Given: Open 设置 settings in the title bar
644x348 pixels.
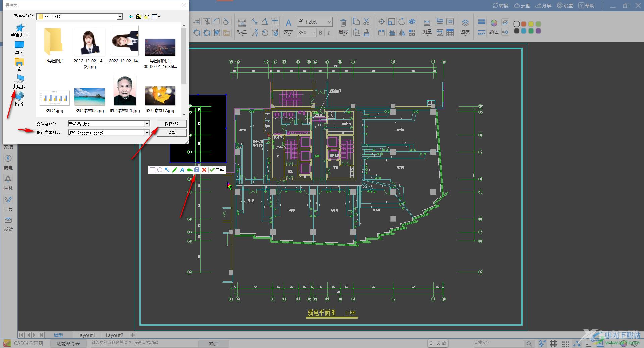Looking at the screenshot, I should click(565, 5).
